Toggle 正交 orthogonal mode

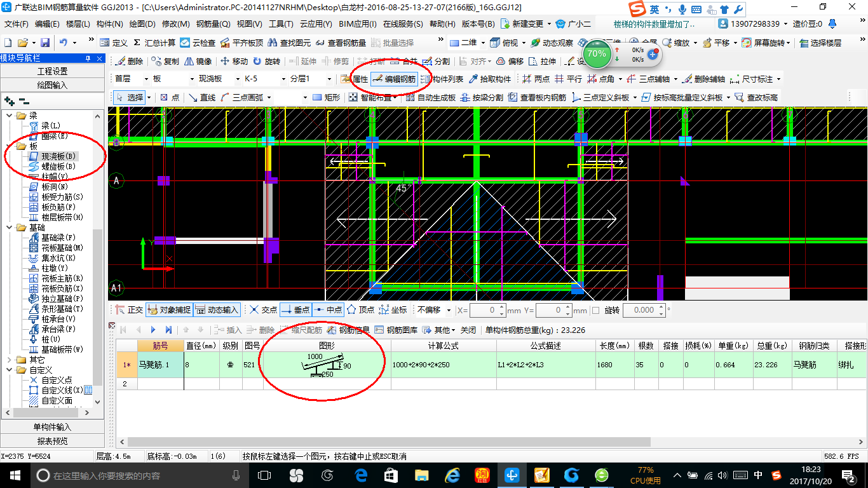pos(129,310)
